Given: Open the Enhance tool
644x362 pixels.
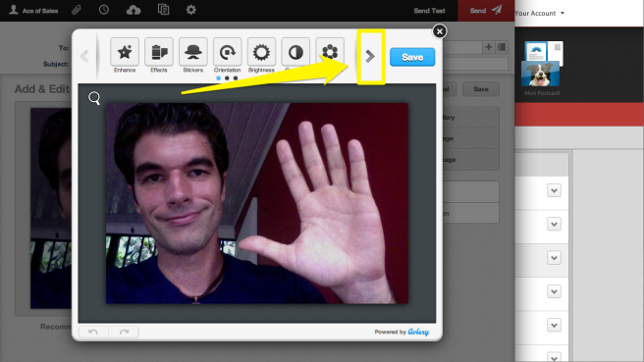Looking at the screenshot, I should coord(125,52).
